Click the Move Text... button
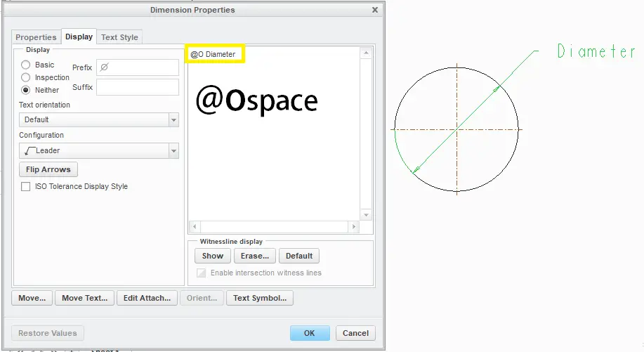 84,298
